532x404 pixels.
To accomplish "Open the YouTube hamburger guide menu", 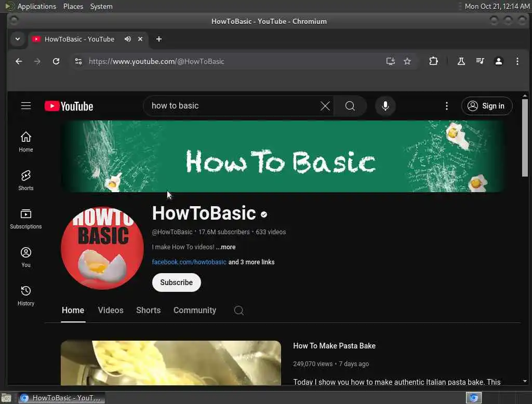I will click(26, 106).
